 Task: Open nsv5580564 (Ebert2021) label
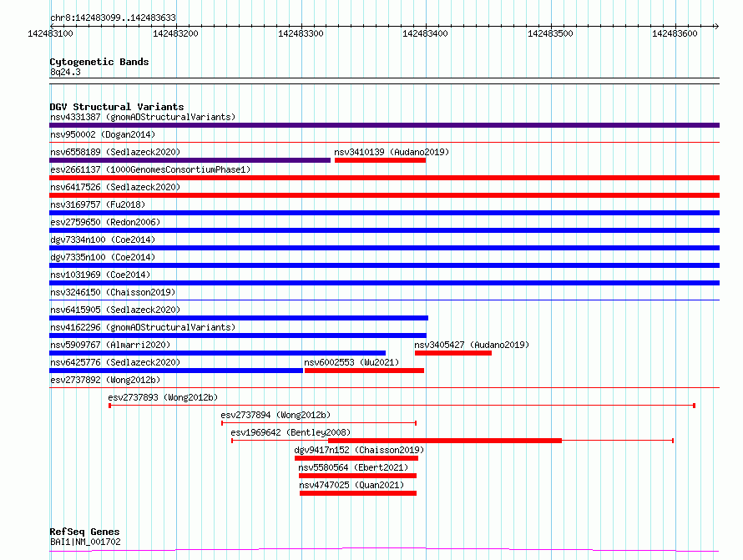[353, 467]
